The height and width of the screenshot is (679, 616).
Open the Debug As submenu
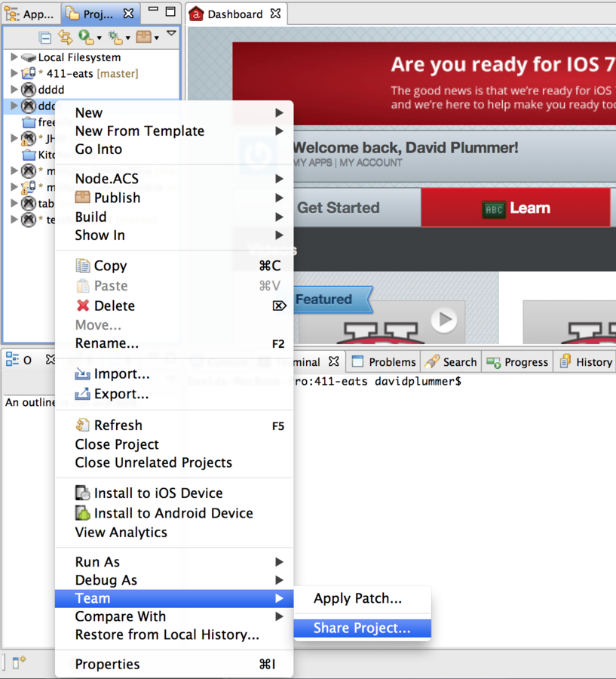[x=174, y=580]
